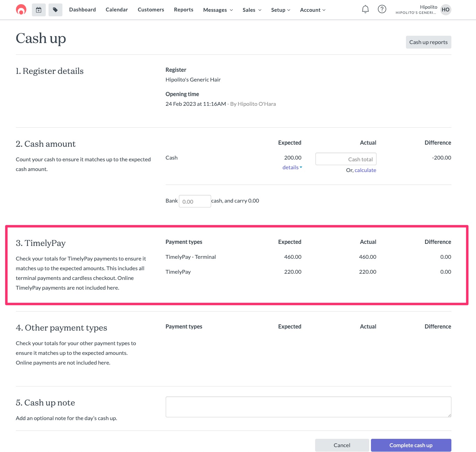
Task: Open the Customers page
Action: tap(151, 10)
